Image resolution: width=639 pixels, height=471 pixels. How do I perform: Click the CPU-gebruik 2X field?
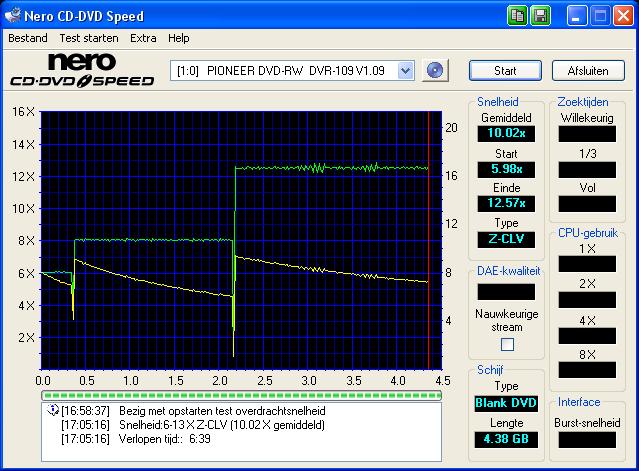click(x=587, y=300)
